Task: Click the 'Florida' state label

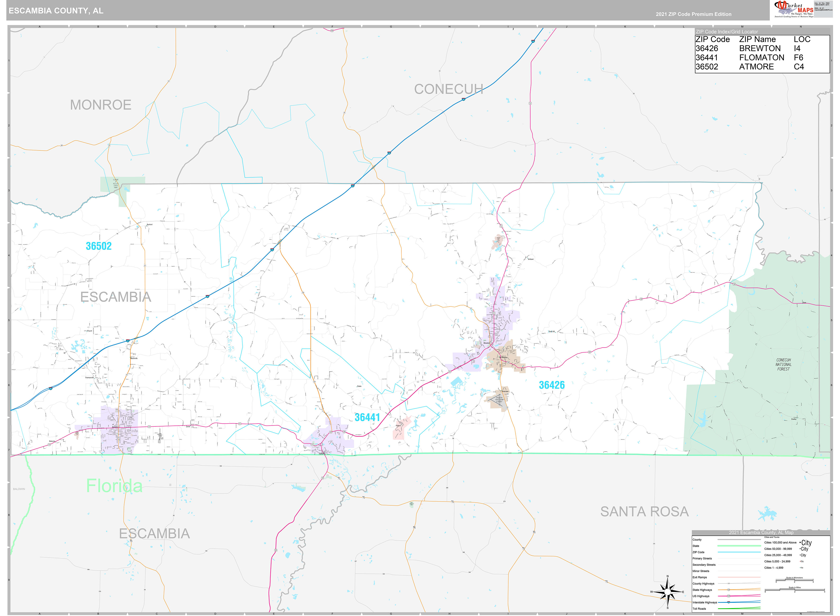Action: (x=114, y=486)
